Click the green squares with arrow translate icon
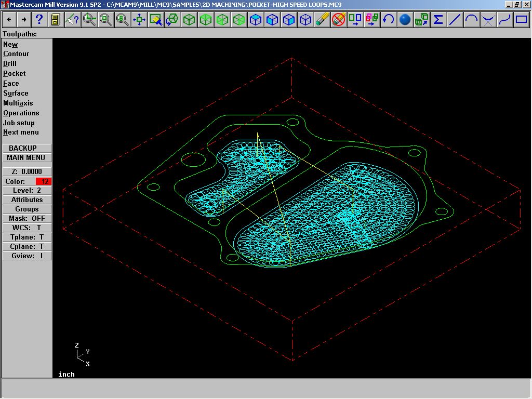532x399 pixels. click(355, 20)
